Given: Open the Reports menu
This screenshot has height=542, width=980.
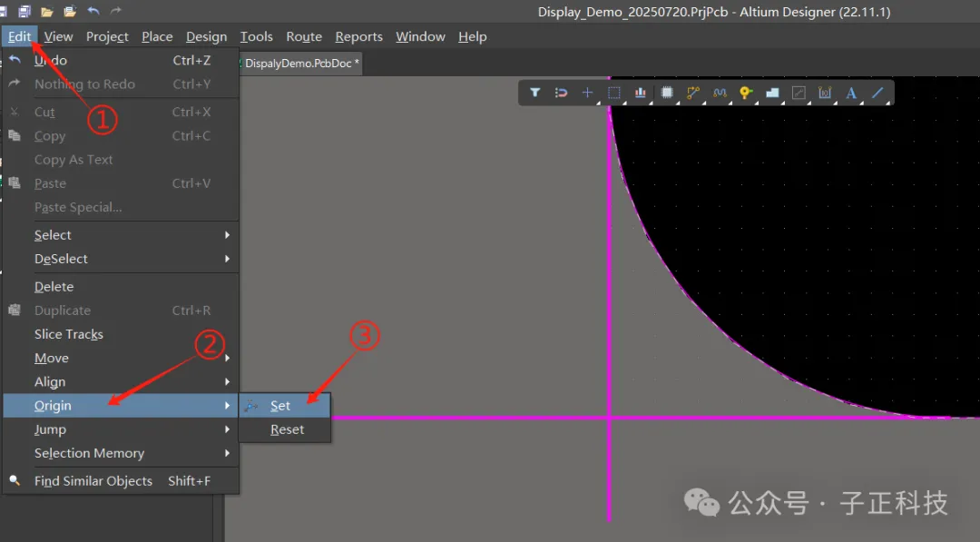Looking at the screenshot, I should click(358, 37).
